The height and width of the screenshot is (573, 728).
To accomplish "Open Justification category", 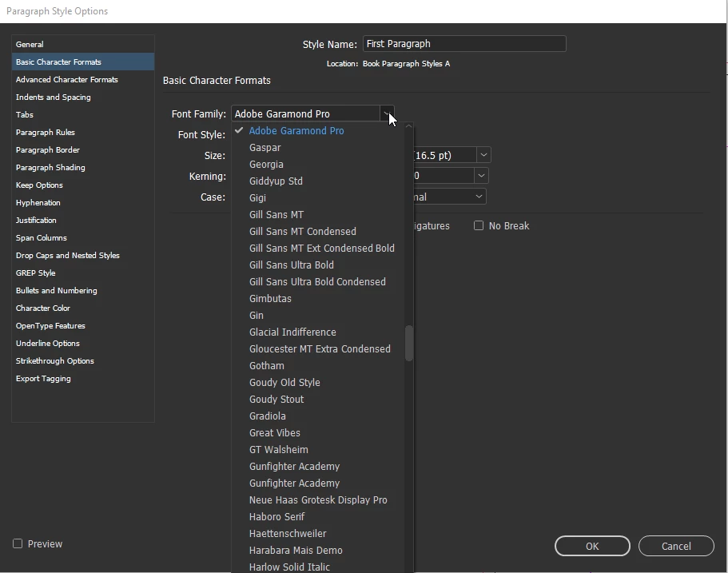I will [x=82, y=220].
